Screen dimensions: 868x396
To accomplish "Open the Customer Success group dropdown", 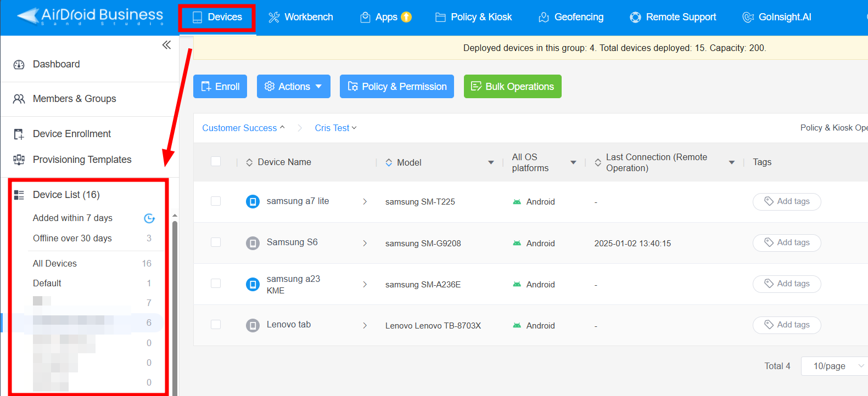I will (x=243, y=128).
